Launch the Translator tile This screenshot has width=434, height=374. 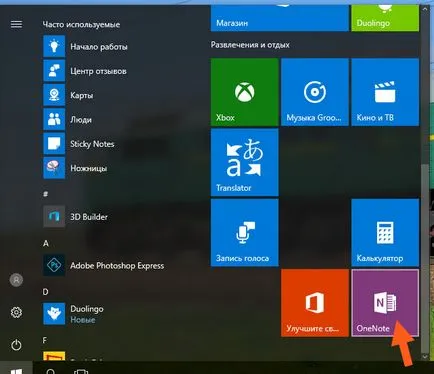[245, 162]
